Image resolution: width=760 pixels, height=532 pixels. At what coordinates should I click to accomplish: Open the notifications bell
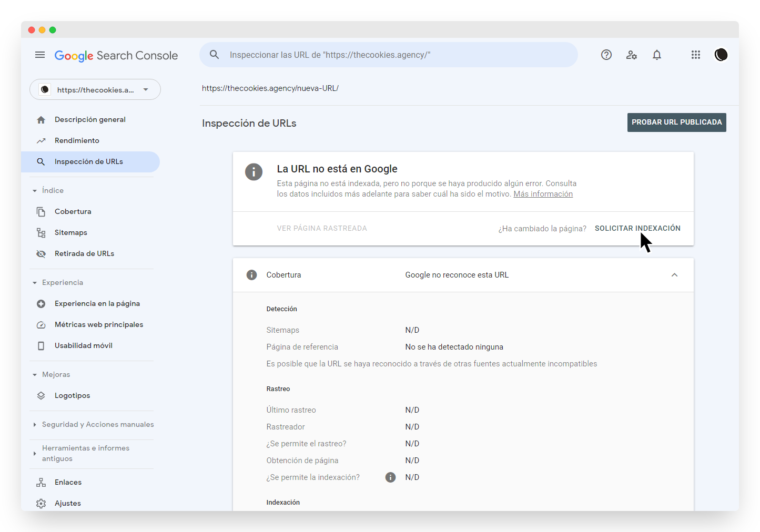657,55
